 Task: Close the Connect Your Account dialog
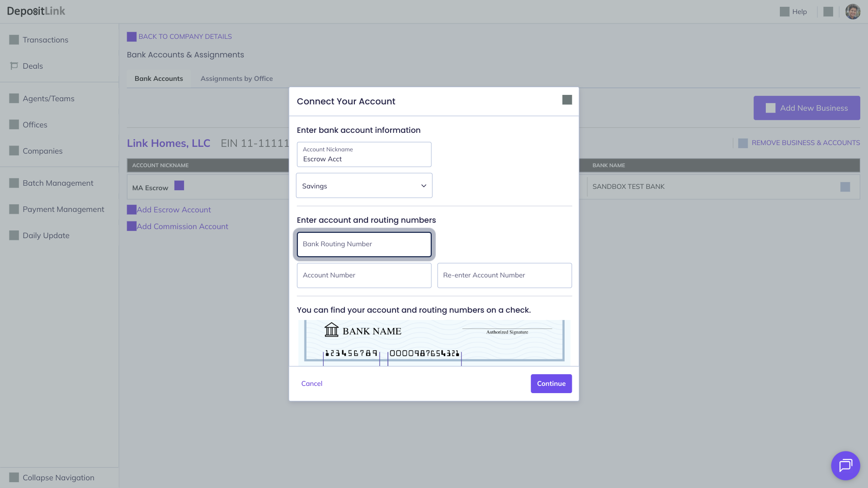tap(567, 100)
